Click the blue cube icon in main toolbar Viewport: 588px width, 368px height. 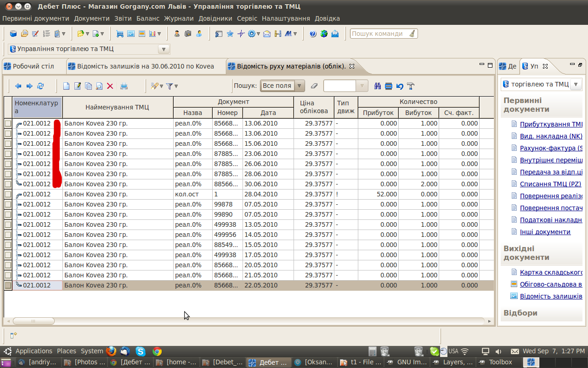pos(13,34)
